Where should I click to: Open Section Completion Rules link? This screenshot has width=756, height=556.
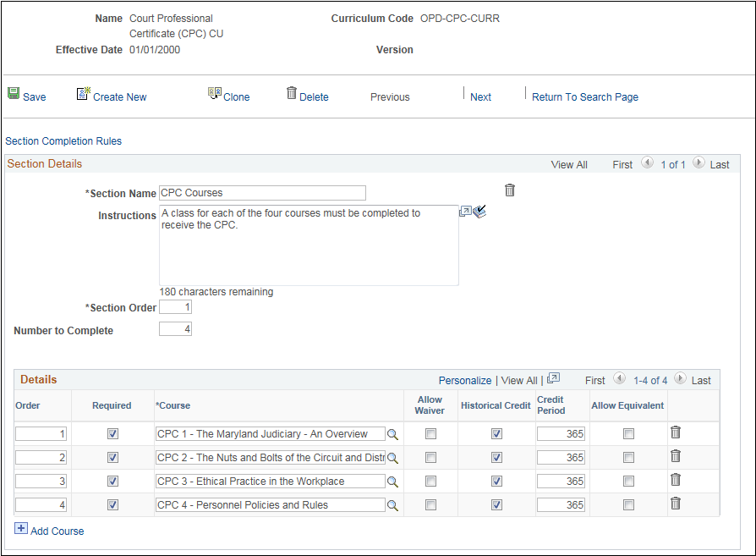(63, 141)
